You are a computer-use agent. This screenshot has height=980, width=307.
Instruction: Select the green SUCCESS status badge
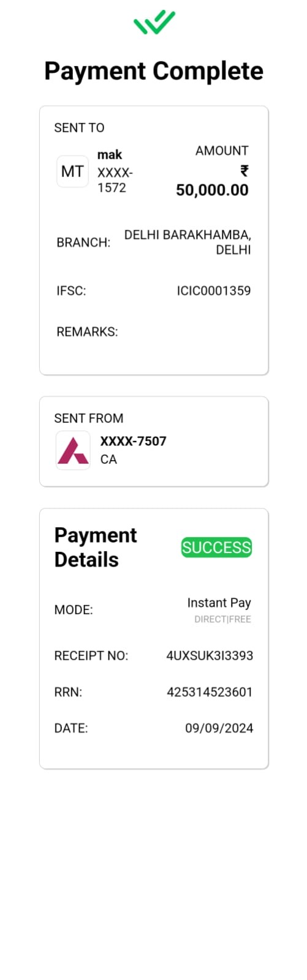(216, 547)
